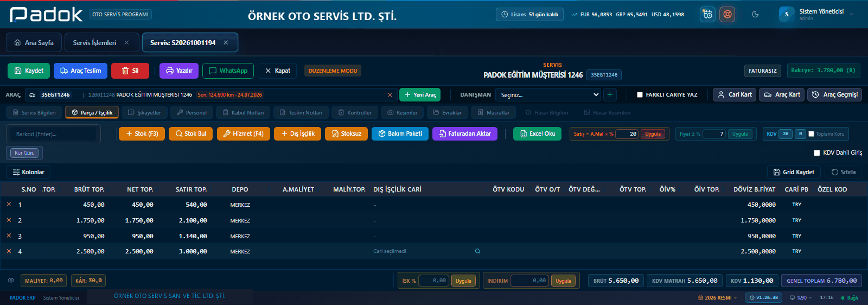Open the Kontroller tab
Screen dimensions: 868x305
click(x=355, y=112)
